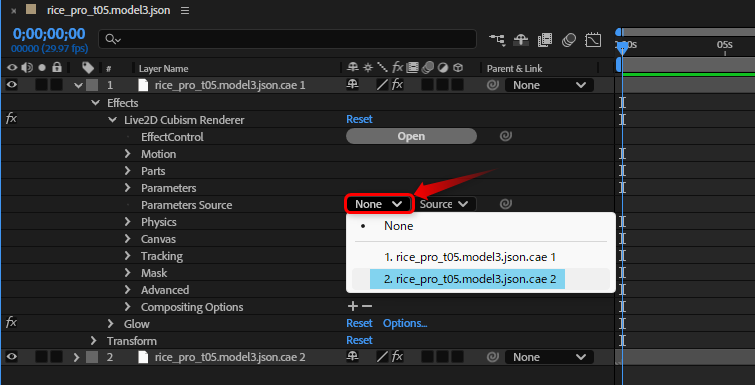
Task: Open the Graph Editor
Action: 593,39
